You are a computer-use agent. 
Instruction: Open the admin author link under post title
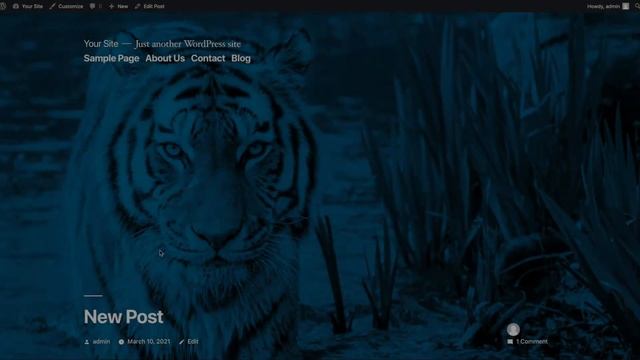pyautogui.click(x=101, y=341)
